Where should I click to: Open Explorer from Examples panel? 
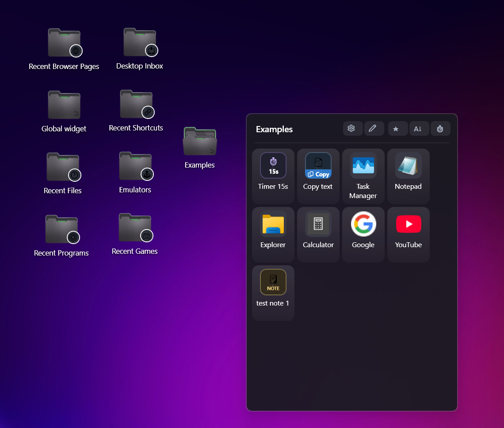coord(273,234)
